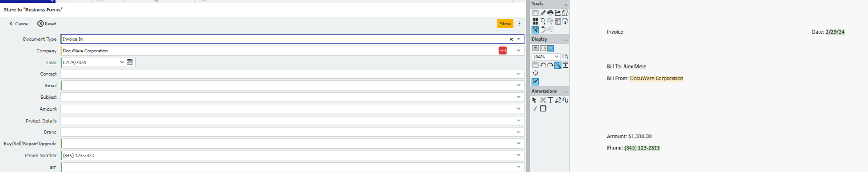This screenshot has width=868, height=172.
Task: Toggle the highlighted pointer icon in Tools
Action: (x=535, y=30)
